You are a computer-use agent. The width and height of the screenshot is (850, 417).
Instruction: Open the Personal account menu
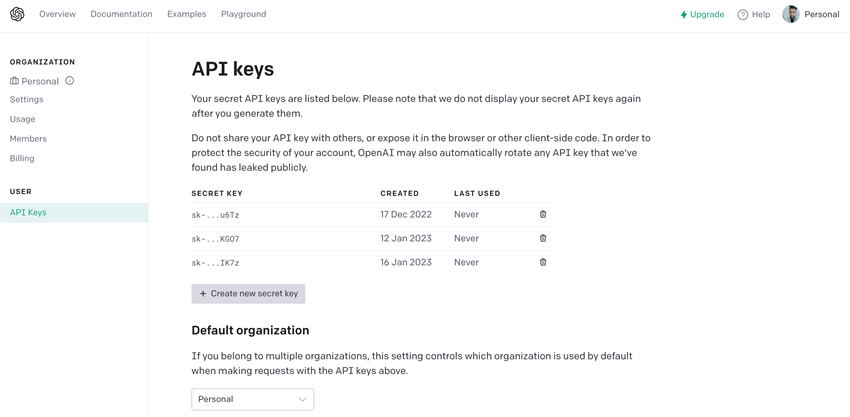821,15
